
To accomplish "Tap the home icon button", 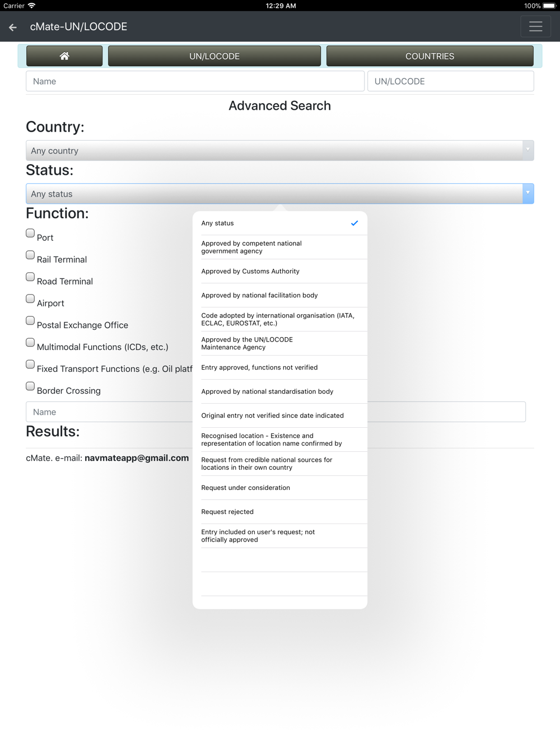I will tap(64, 56).
